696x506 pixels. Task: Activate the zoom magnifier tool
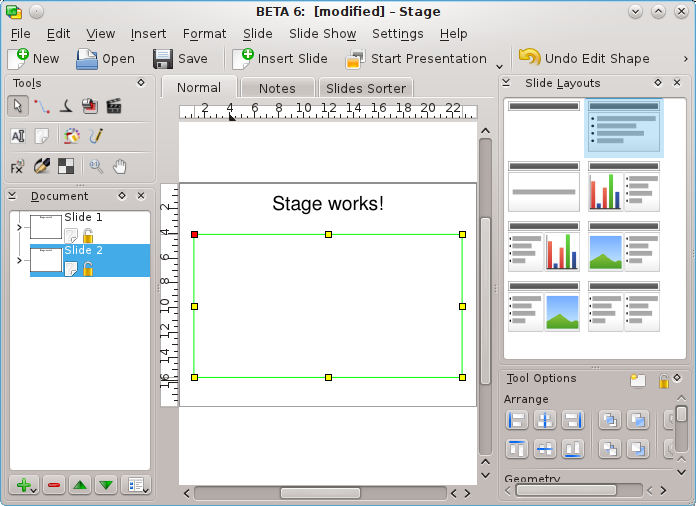(96, 167)
